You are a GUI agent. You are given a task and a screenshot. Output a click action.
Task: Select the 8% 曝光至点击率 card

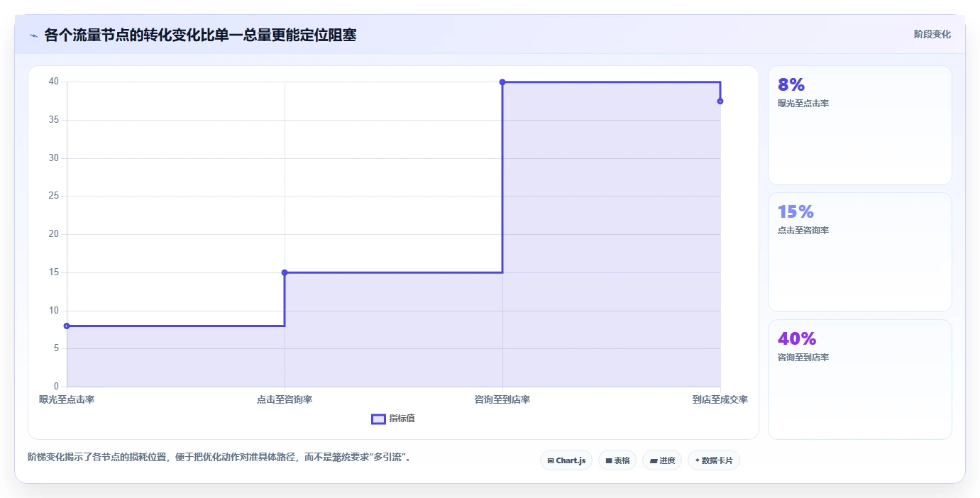tap(860, 126)
